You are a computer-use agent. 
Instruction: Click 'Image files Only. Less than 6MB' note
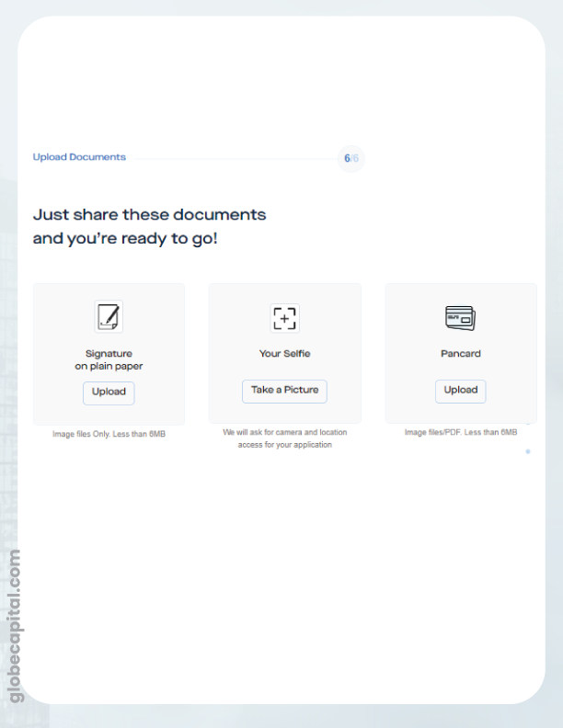coord(109,434)
